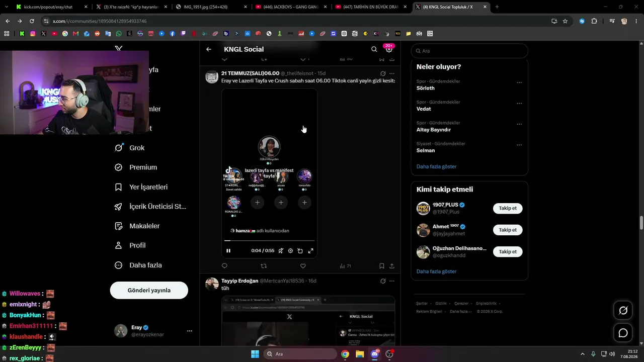The image size is (644, 362).
Task: Open more options for the Selman trend
Action: pos(519,145)
